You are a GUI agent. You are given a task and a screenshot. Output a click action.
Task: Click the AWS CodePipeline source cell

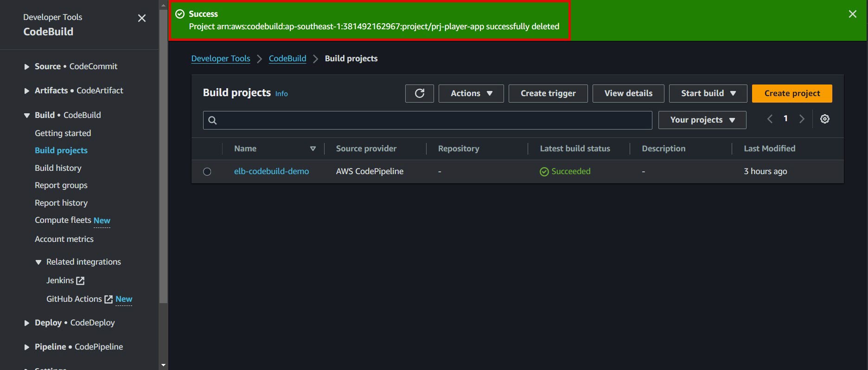point(370,171)
